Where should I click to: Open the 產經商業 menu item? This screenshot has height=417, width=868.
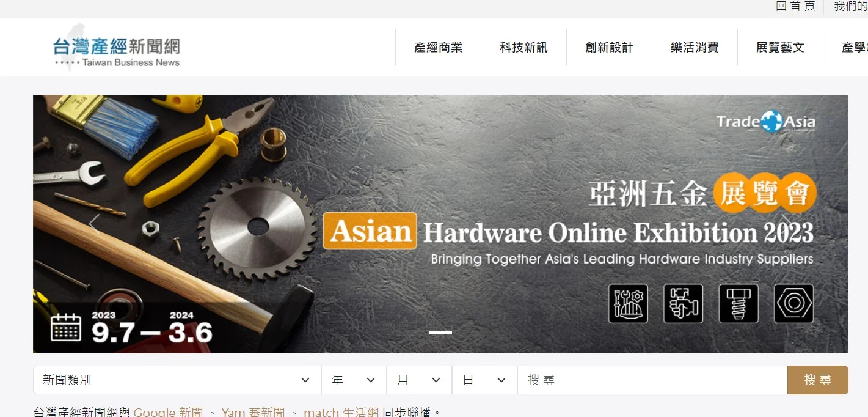pos(439,48)
